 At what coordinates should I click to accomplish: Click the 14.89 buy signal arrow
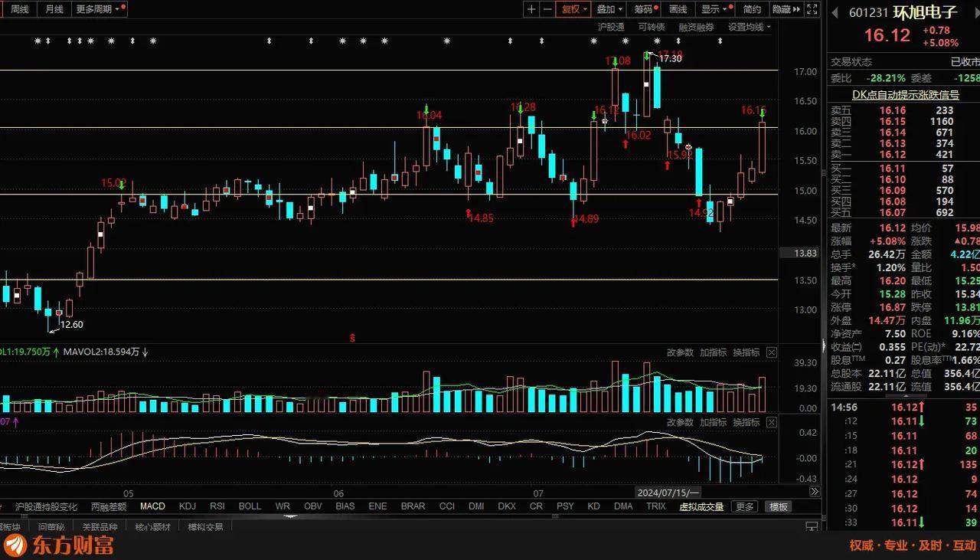coord(573,222)
